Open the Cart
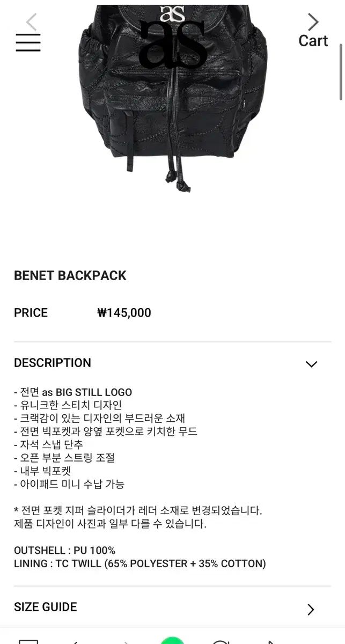Screen dimensions: 345x644 coord(313,41)
